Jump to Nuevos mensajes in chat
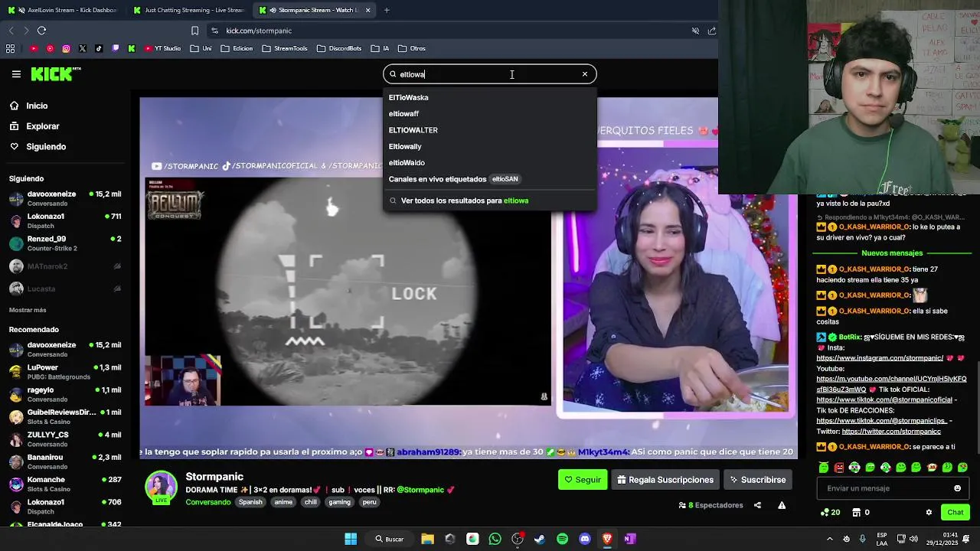This screenshot has height=551, width=980. click(x=892, y=253)
